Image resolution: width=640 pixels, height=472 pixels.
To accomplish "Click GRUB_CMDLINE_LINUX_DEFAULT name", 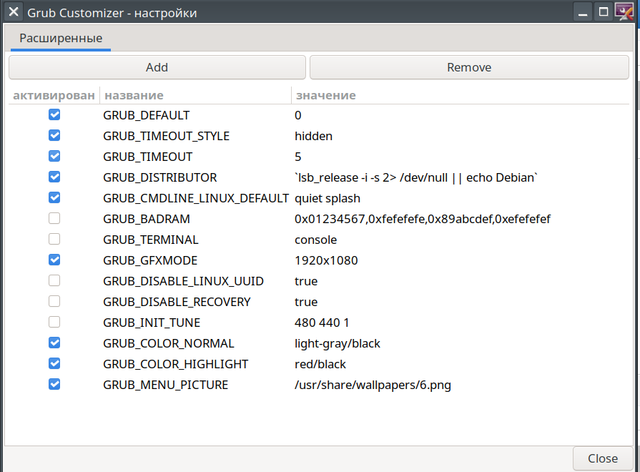I will [x=196, y=198].
